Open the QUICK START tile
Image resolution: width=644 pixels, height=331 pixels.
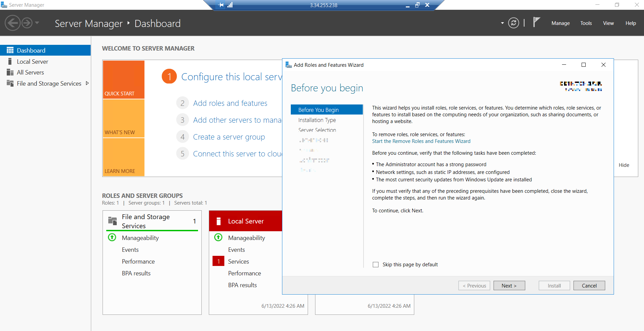(123, 80)
